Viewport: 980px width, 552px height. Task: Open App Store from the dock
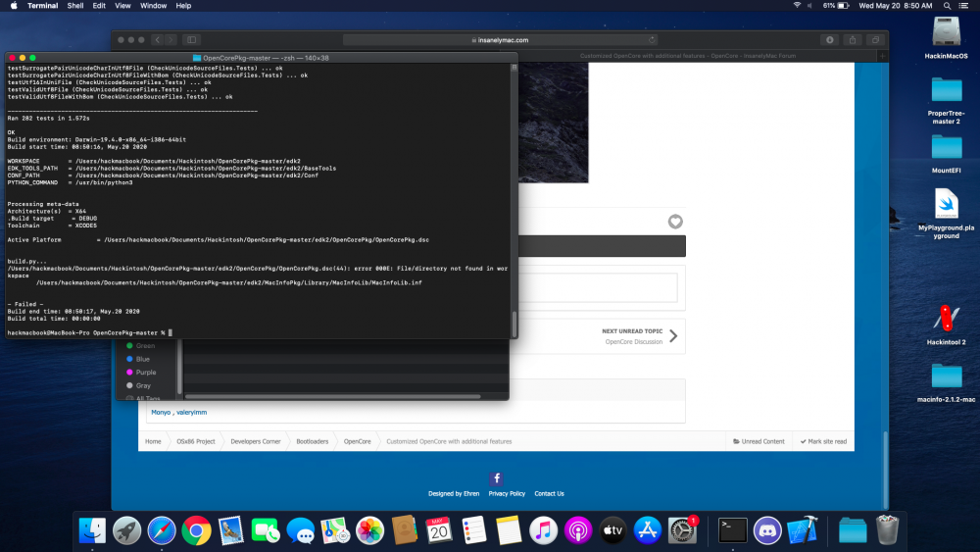pos(648,530)
